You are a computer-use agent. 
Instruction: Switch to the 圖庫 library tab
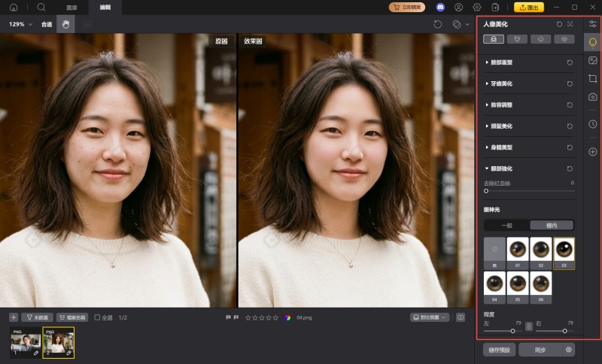(71, 8)
